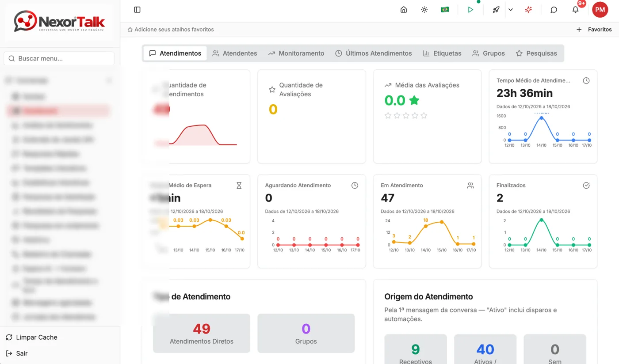Click the red sparkle AI icon
The width and height of the screenshot is (619, 364).
click(x=528, y=10)
